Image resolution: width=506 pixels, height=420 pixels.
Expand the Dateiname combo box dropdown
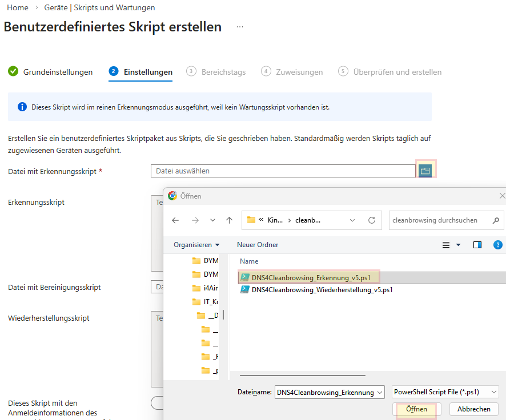coord(379,392)
